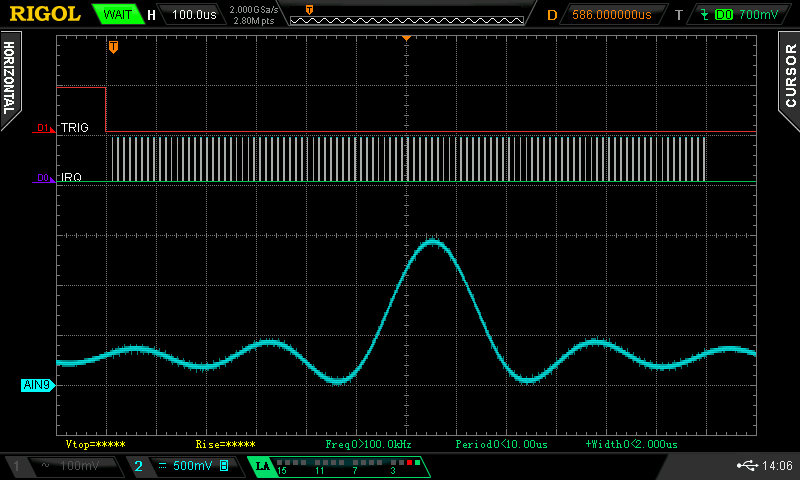Viewport: 800px width, 480px height.
Task: Click the 2.000GSa/s sample rate readout
Action: coord(254,9)
